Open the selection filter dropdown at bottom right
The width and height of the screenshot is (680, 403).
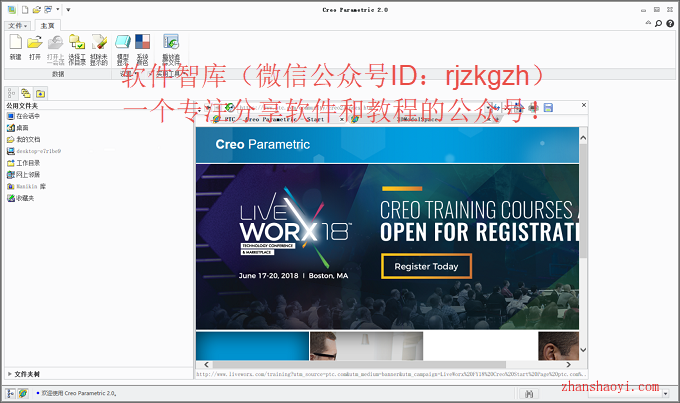click(x=666, y=394)
